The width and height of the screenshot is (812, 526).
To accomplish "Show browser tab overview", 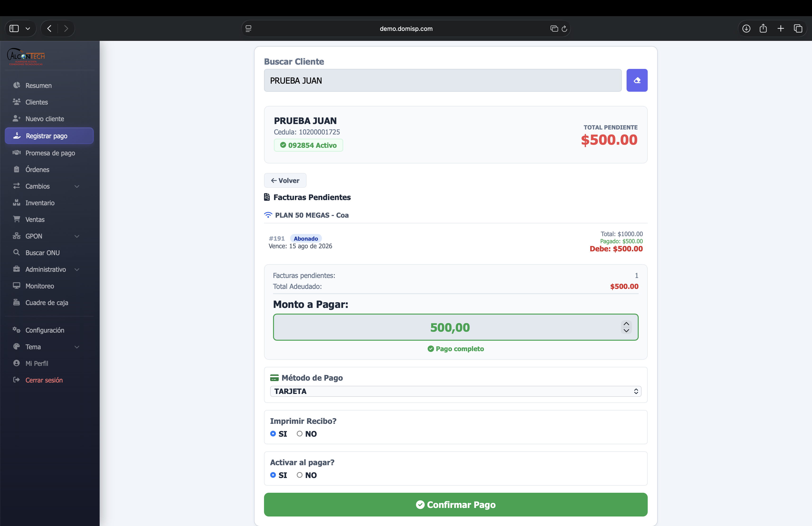I will [798, 28].
